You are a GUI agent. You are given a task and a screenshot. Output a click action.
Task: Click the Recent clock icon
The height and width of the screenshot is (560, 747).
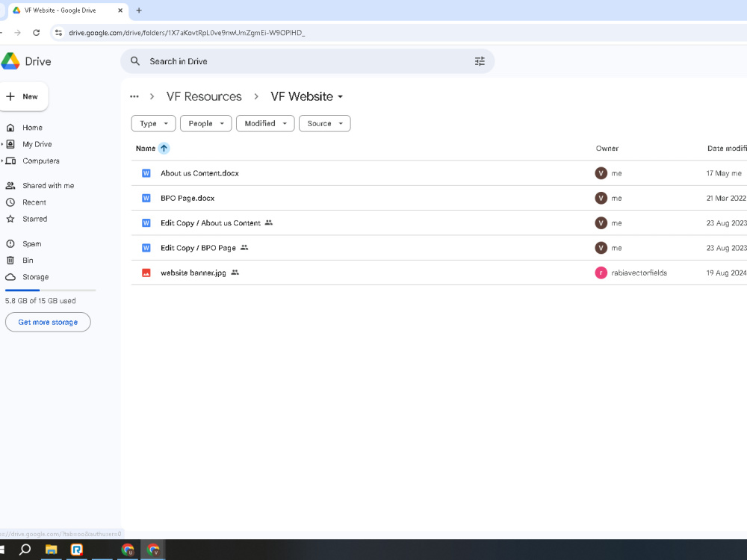point(10,202)
